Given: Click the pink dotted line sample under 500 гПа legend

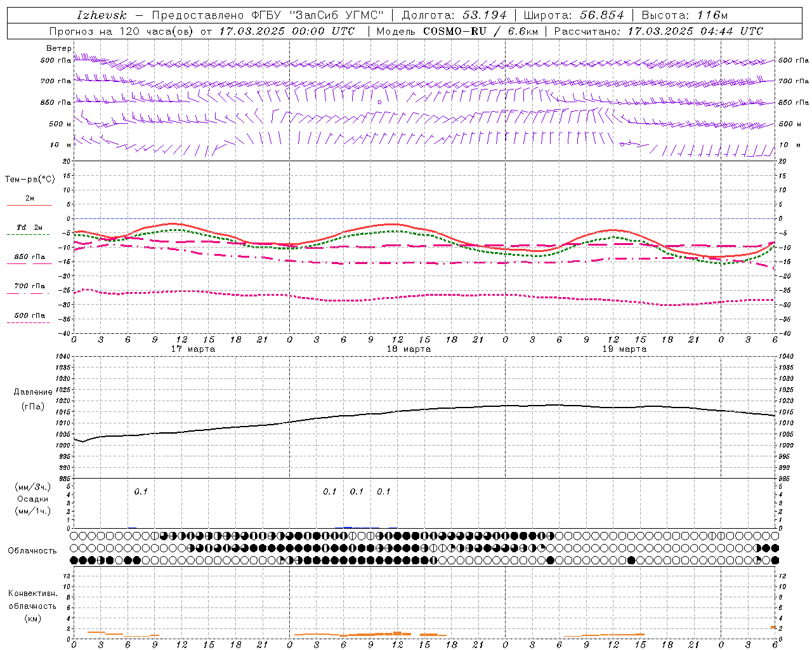Looking at the screenshot, I should 29,323.
